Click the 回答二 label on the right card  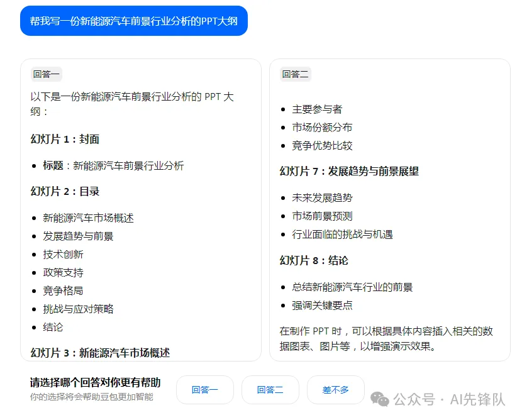click(x=294, y=74)
